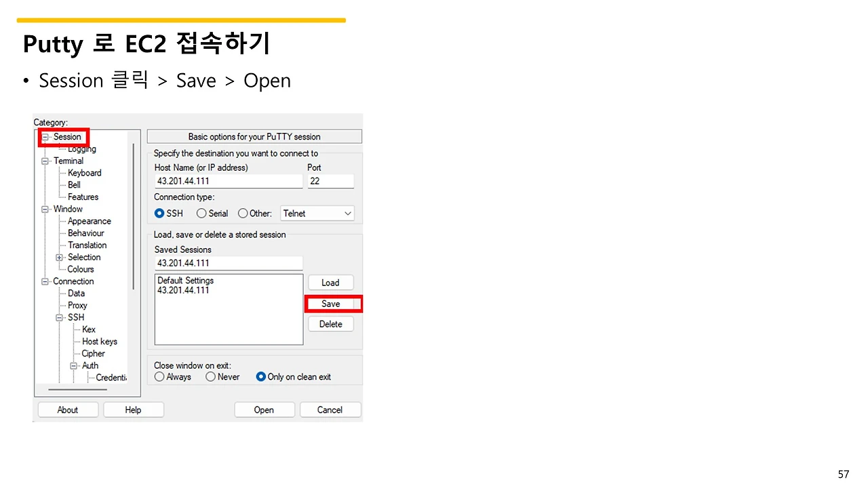
Task: Select the Features category
Action: point(83,197)
